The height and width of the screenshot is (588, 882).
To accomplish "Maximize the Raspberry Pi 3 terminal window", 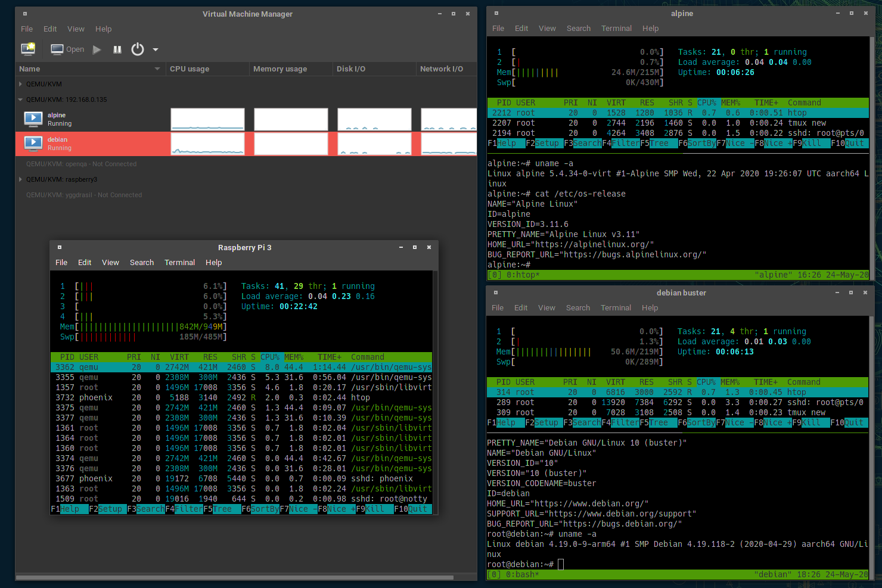I will pos(415,247).
